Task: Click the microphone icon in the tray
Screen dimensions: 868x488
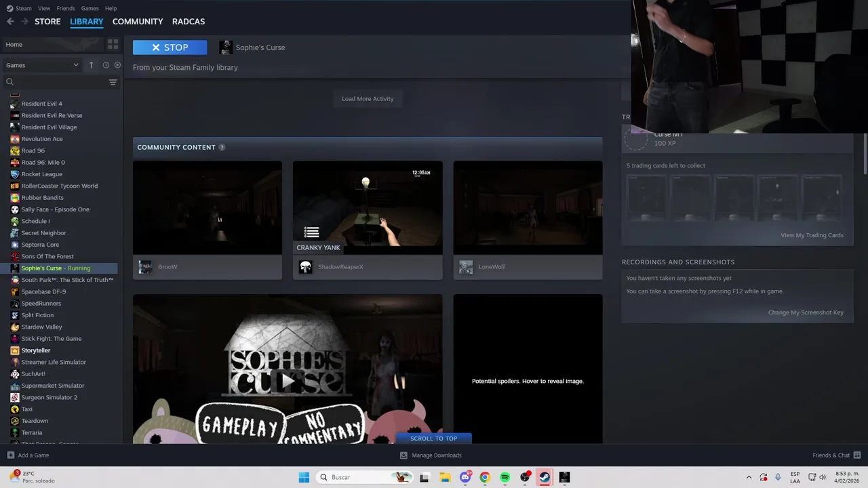Action: point(778,477)
